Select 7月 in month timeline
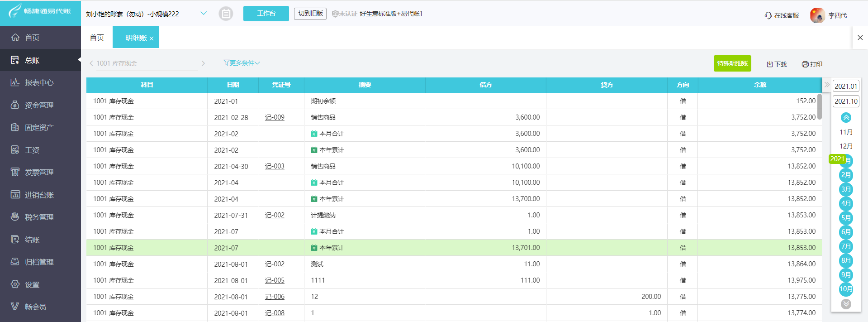Screen dimensions: 868x322 (846, 246)
